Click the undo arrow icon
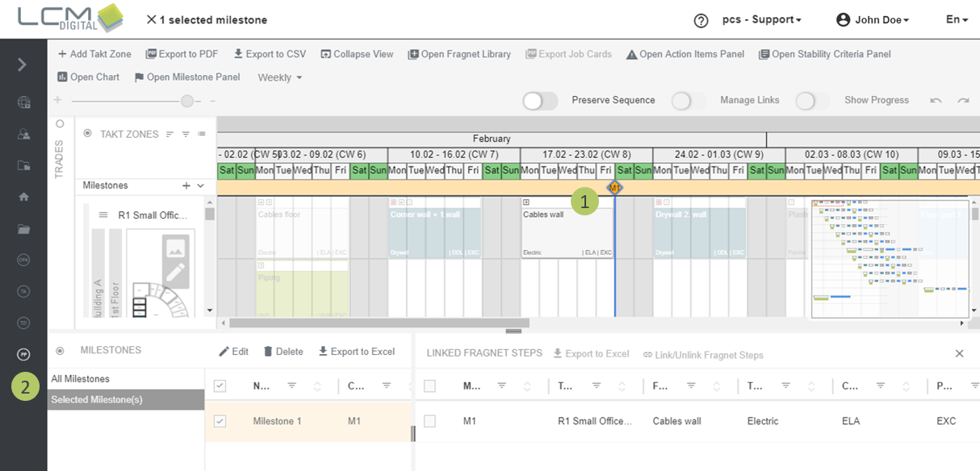 936,101
